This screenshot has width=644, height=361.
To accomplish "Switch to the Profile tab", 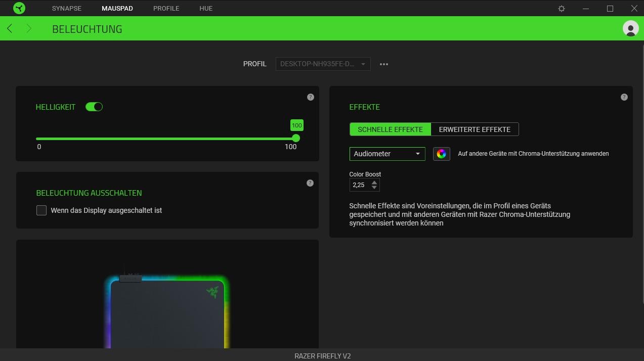I will (166, 9).
